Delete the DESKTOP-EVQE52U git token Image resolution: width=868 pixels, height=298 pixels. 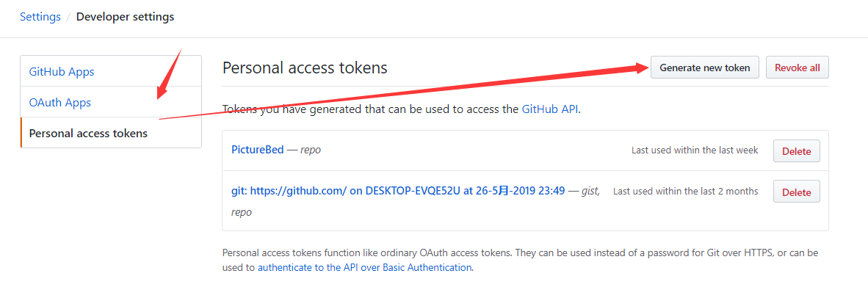pyautogui.click(x=796, y=192)
